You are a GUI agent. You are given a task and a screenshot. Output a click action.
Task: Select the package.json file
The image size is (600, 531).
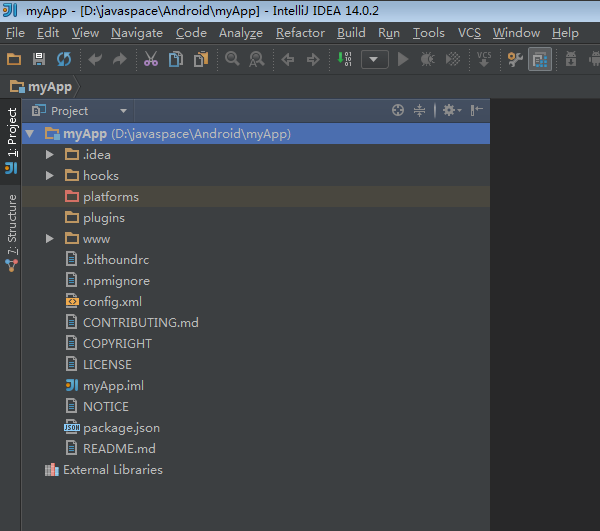(x=256, y=428)
